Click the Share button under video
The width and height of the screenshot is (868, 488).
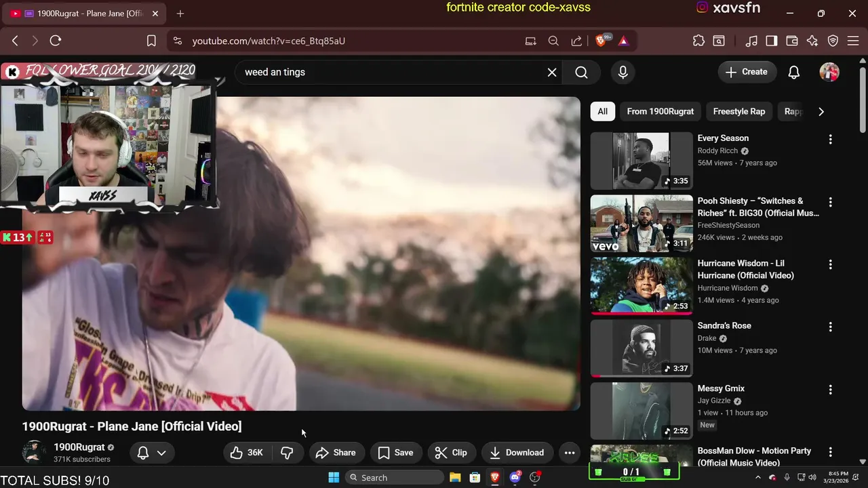pyautogui.click(x=336, y=453)
